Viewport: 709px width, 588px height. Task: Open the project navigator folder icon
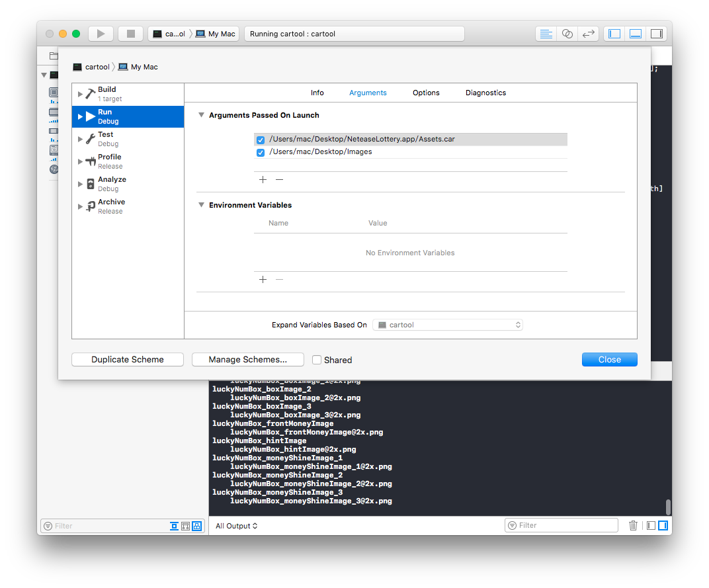pyautogui.click(x=54, y=56)
